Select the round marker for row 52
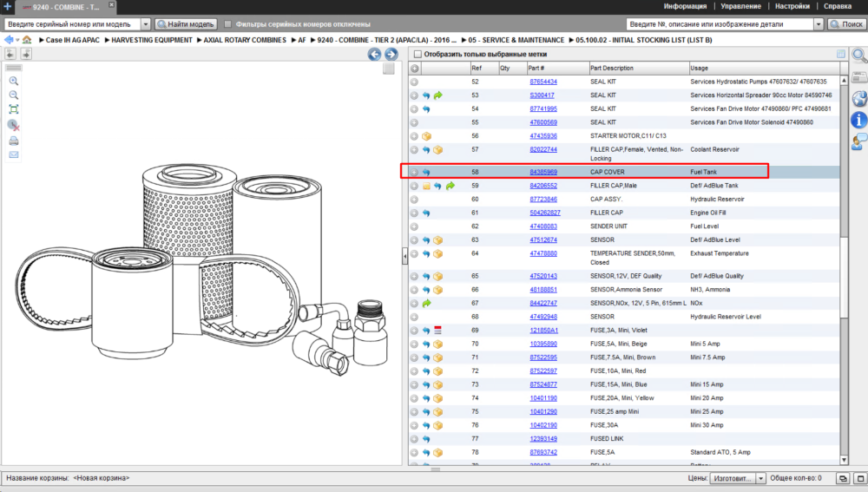The image size is (868, 492). [x=414, y=82]
